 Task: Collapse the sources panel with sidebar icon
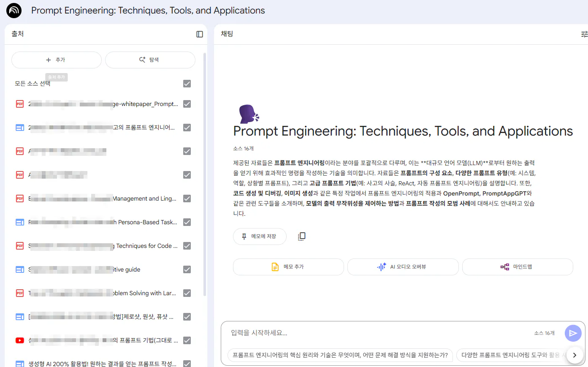click(200, 34)
